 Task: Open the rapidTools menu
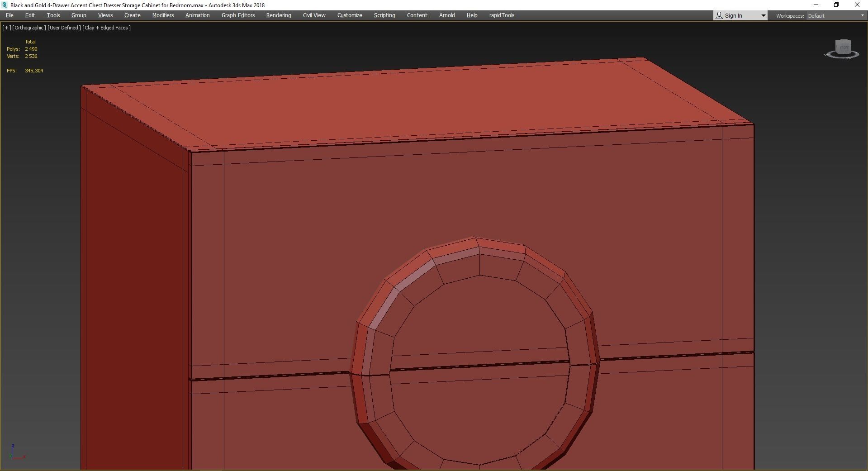(502, 15)
